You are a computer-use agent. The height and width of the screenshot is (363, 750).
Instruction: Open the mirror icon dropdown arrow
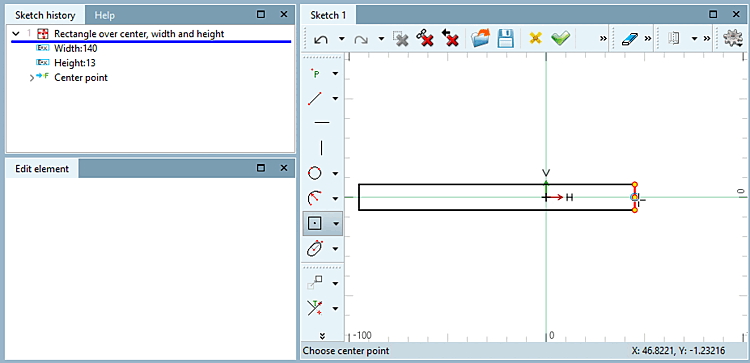pyautogui.click(x=695, y=39)
